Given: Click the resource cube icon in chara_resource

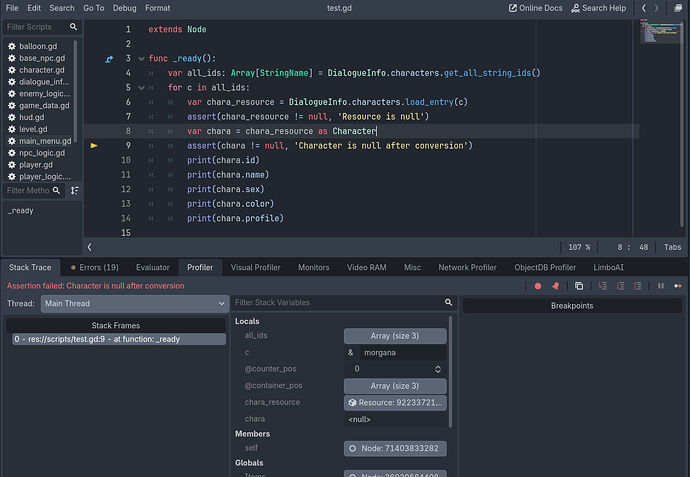Looking at the screenshot, I should coord(352,403).
